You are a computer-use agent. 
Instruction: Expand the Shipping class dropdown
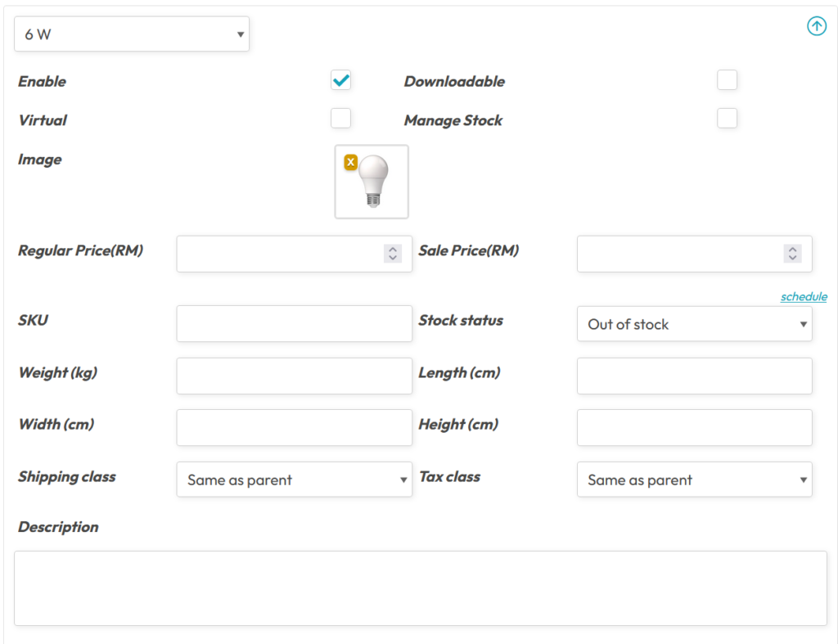pos(294,480)
